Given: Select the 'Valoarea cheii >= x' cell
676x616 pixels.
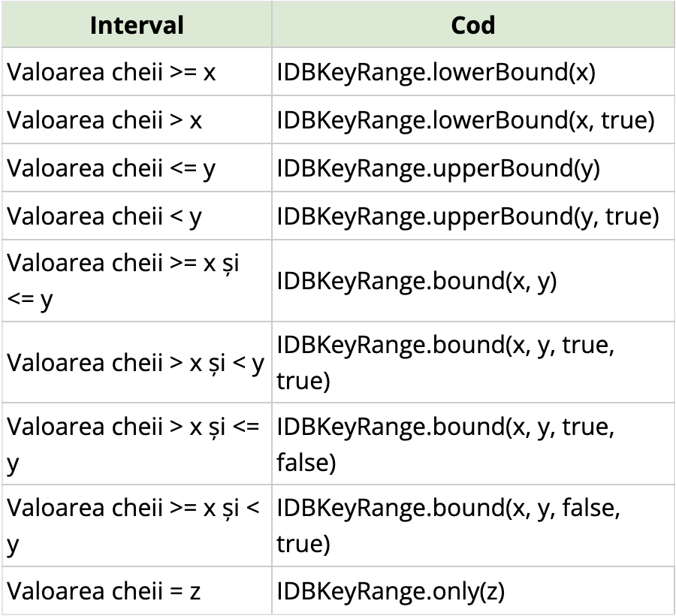Looking at the screenshot, I should pyautogui.click(x=137, y=71).
